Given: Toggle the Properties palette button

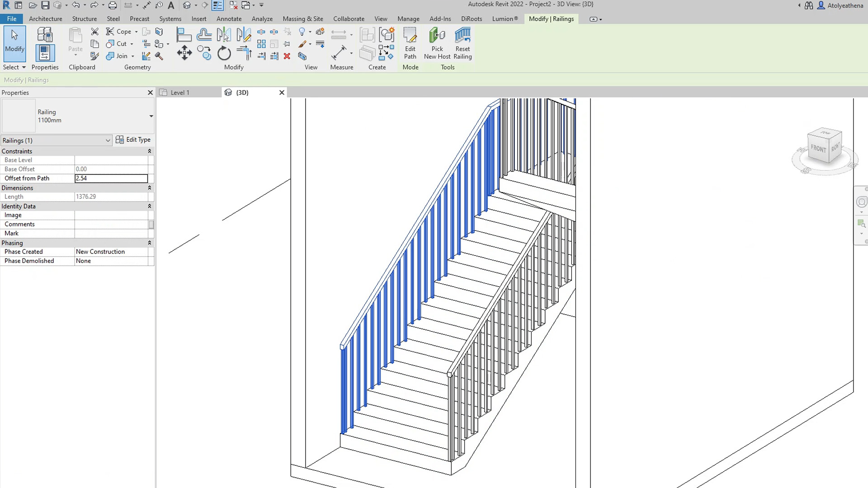Looking at the screenshot, I should coord(45,53).
